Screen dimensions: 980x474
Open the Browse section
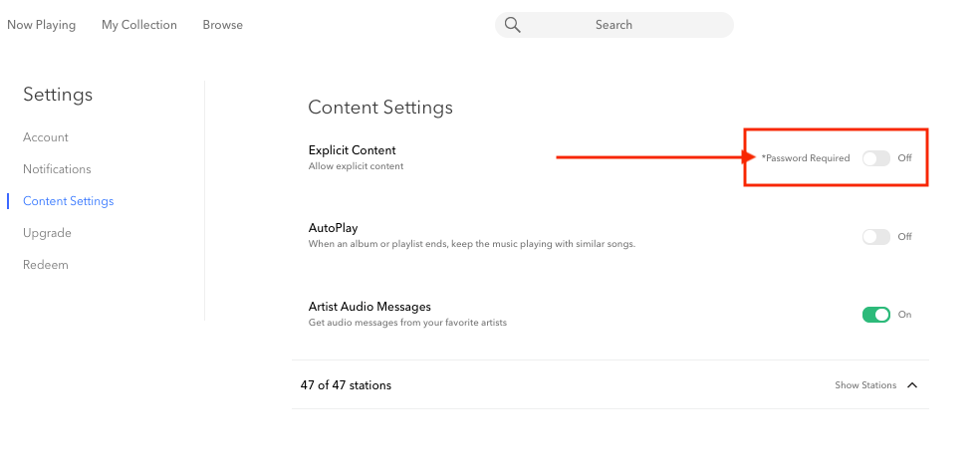(222, 25)
